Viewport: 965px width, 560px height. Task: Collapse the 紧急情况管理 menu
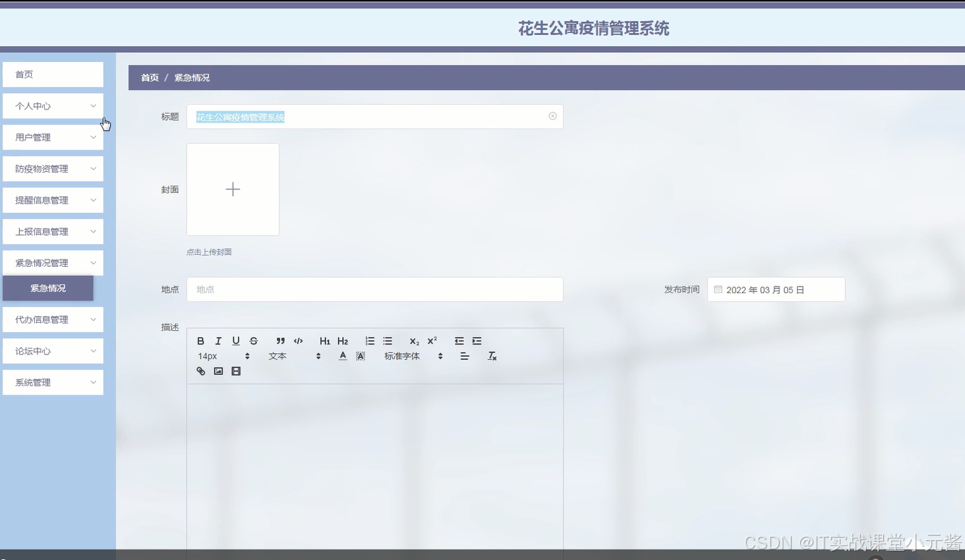coord(53,263)
